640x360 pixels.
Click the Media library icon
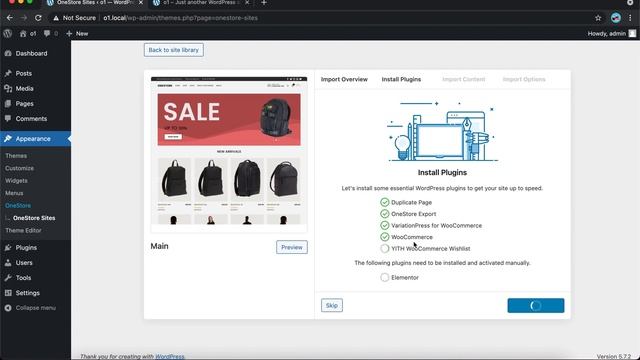point(8,89)
